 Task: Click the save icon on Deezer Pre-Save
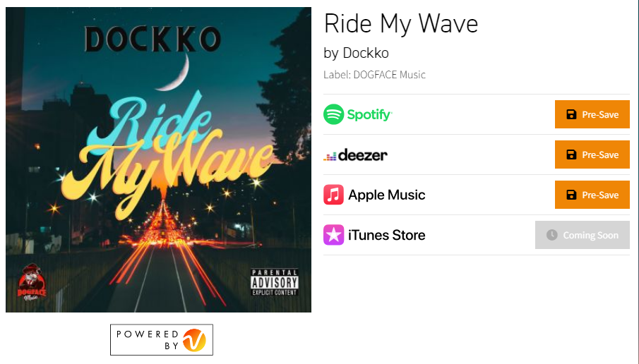click(x=571, y=154)
